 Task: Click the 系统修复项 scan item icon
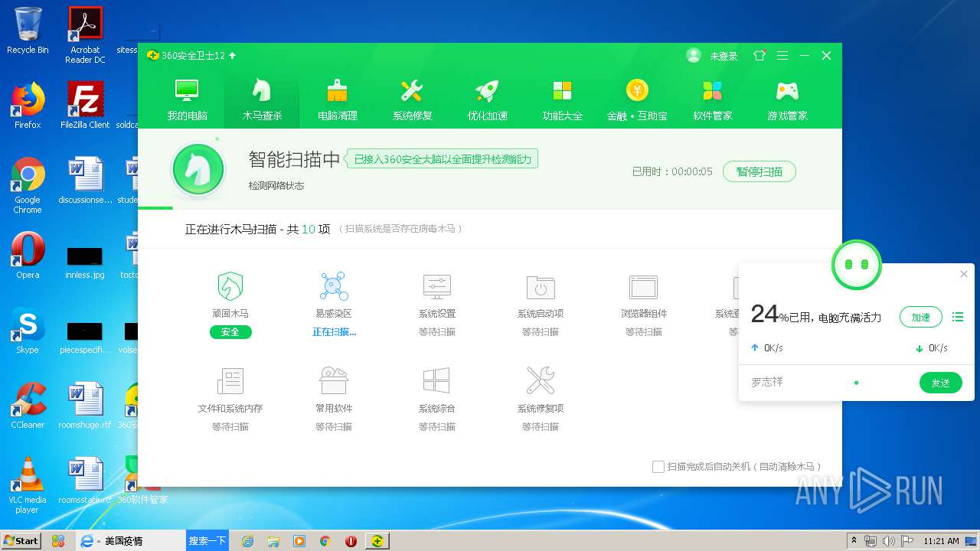point(541,381)
